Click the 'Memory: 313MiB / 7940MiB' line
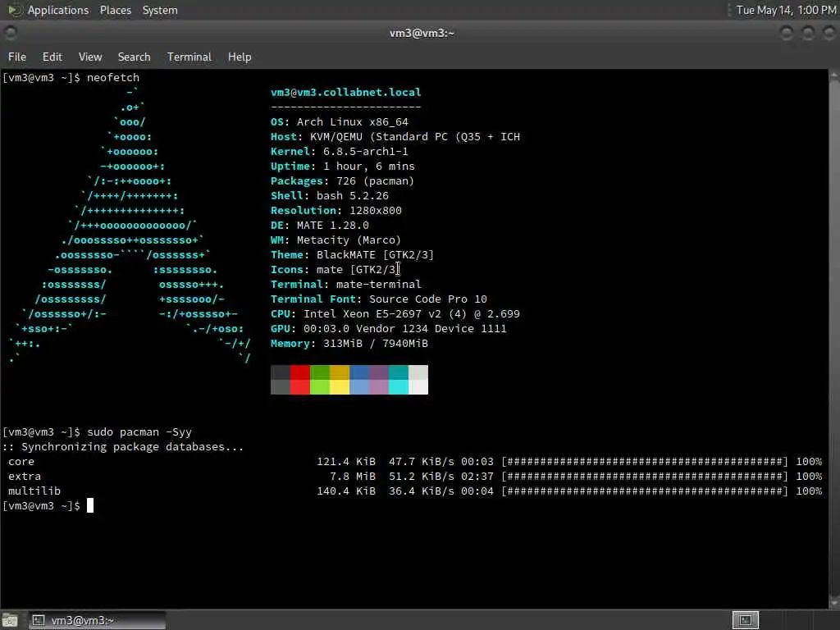The image size is (840, 630). coord(349,344)
